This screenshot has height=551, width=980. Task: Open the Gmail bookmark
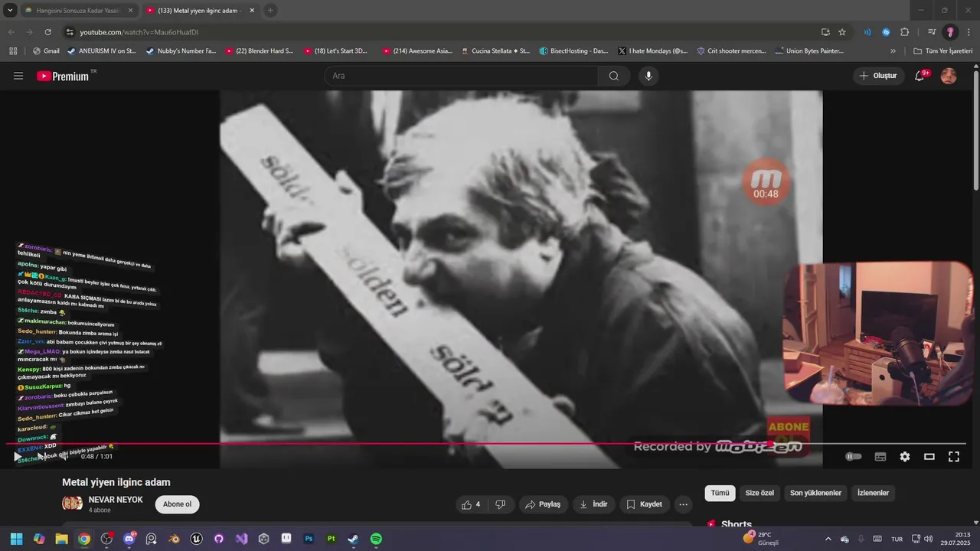tap(47, 51)
